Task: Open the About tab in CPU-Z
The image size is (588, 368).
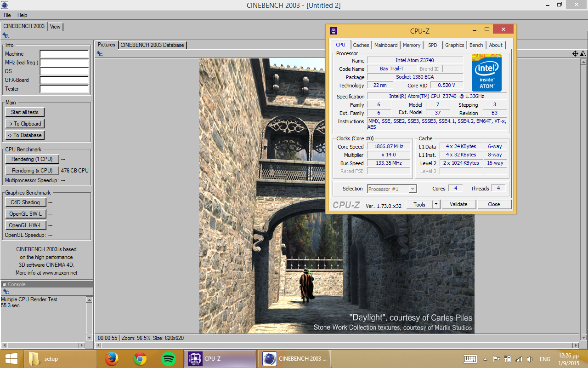Action: click(x=496, y=45)
